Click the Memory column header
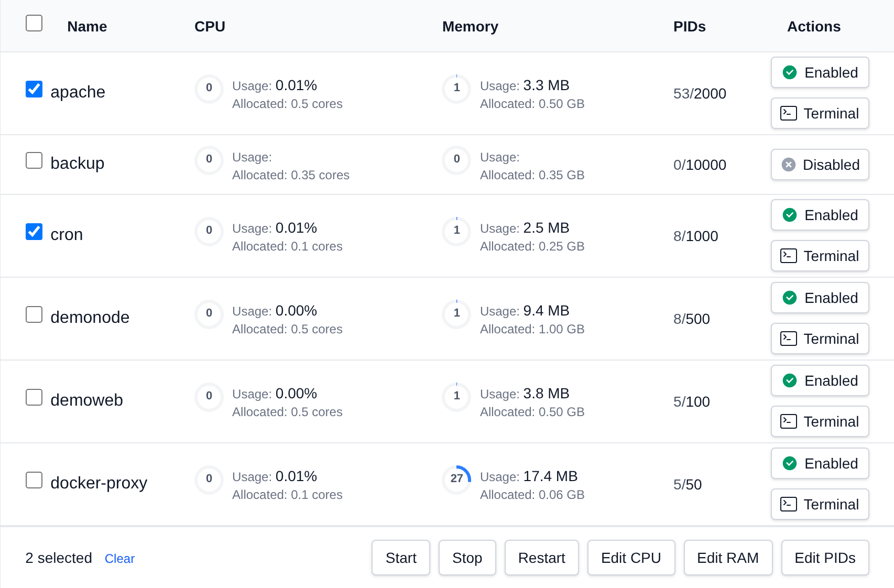Image resolution: width=894 pixels, height=588 pixels. pos(470,27)
